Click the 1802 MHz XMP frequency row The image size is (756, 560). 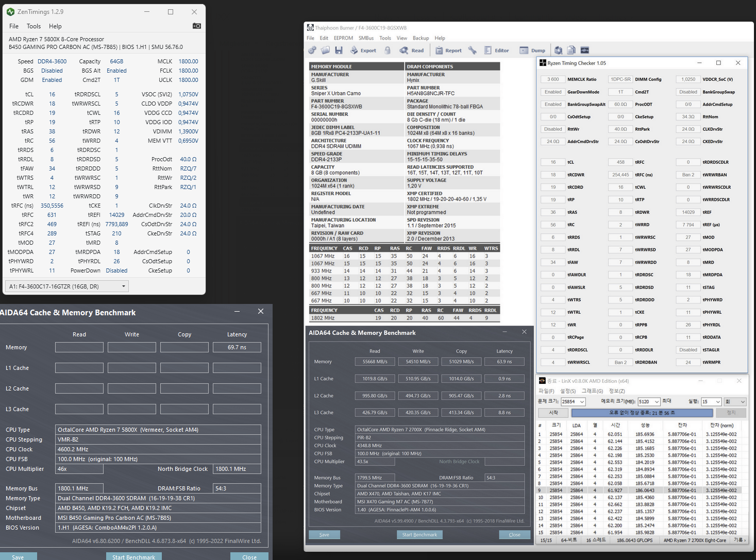coord(405,318)
